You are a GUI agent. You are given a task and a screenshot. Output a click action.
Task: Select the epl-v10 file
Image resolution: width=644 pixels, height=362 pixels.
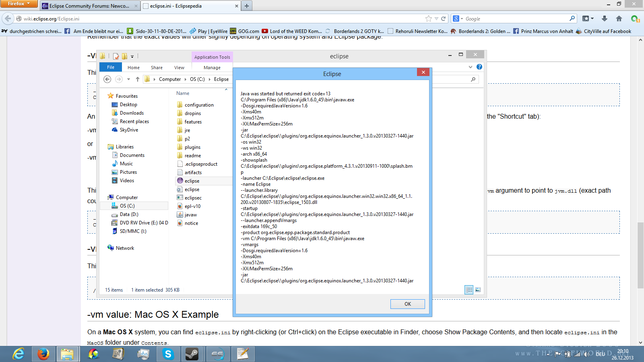click(189, 206)
